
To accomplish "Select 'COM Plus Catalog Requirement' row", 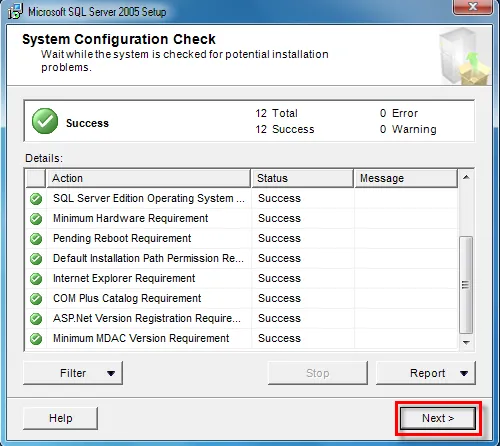I will click(242, 298).
